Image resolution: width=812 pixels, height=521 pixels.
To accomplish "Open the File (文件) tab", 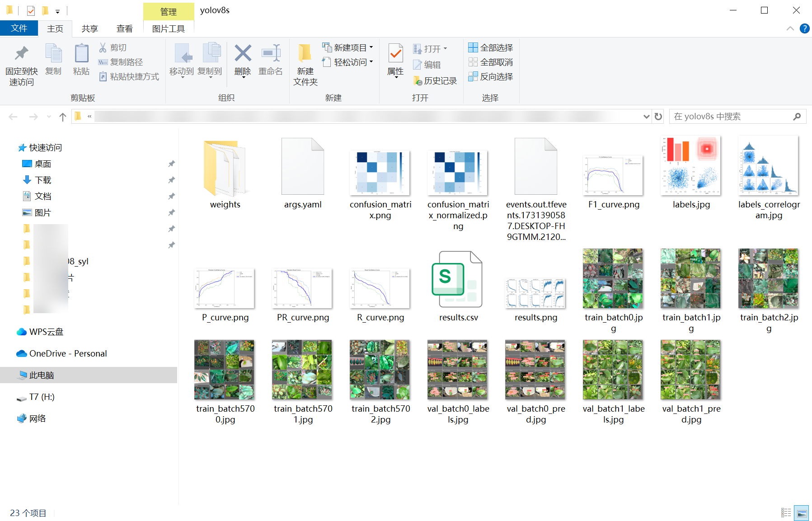I will (x=19, y=28).
